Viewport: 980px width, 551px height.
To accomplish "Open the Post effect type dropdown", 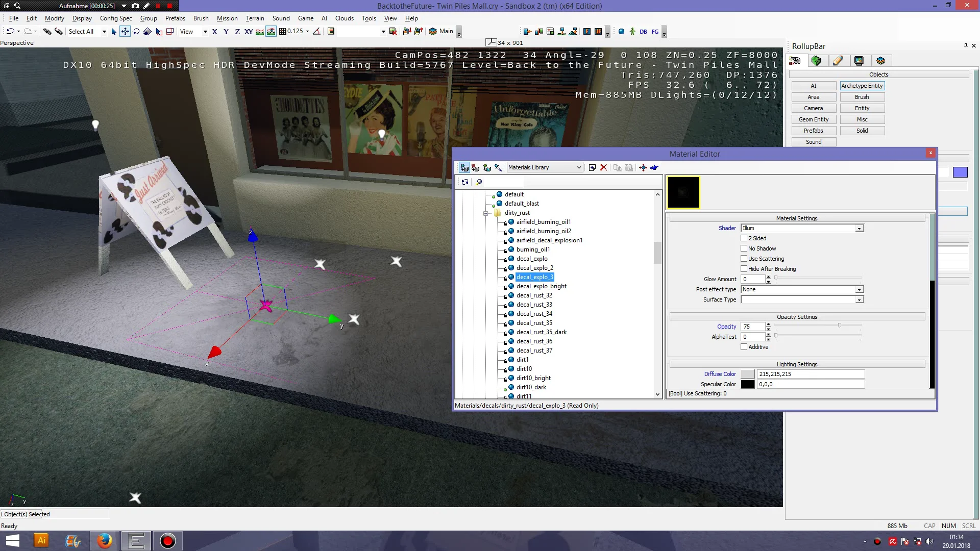I will [x=860, y=289].
